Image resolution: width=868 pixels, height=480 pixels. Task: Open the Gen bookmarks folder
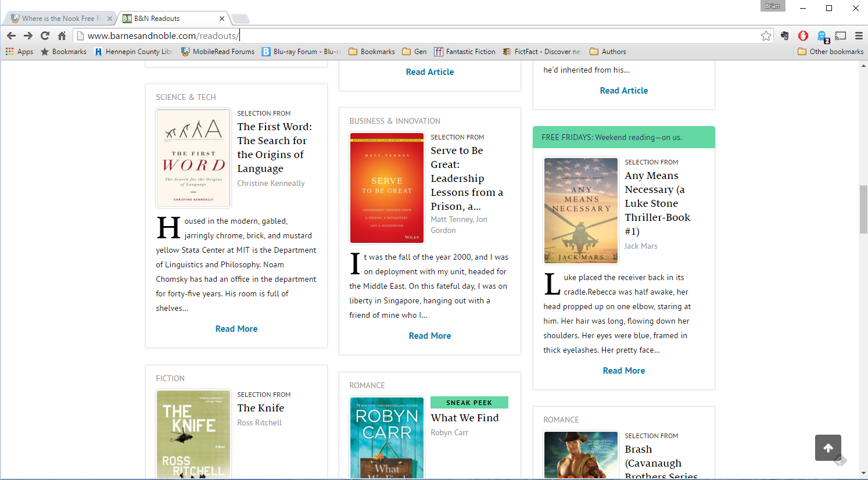(x=414, y=52)
